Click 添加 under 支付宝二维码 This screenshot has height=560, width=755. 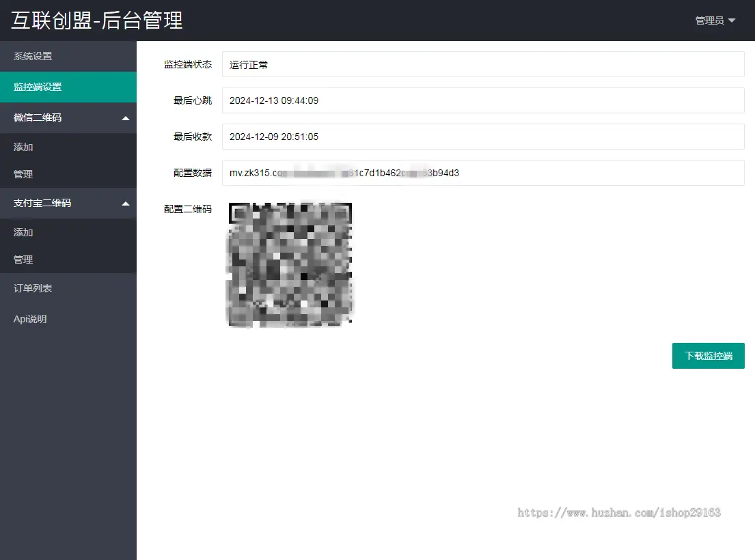tap(68, 232)
